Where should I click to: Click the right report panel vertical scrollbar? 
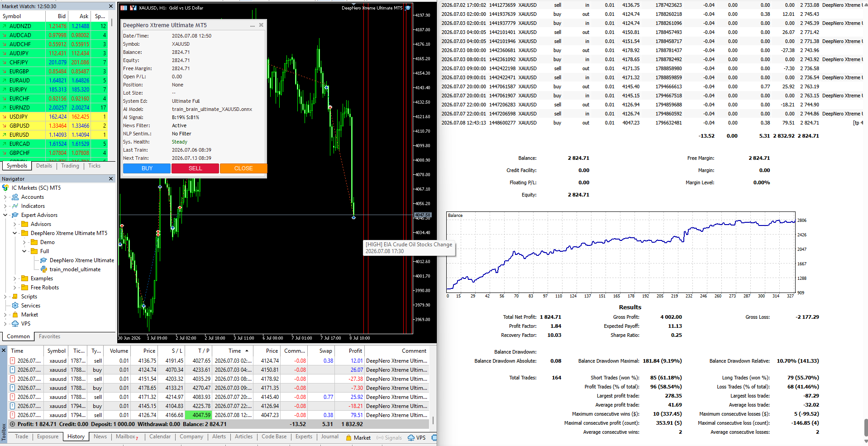tap(866, 428)
